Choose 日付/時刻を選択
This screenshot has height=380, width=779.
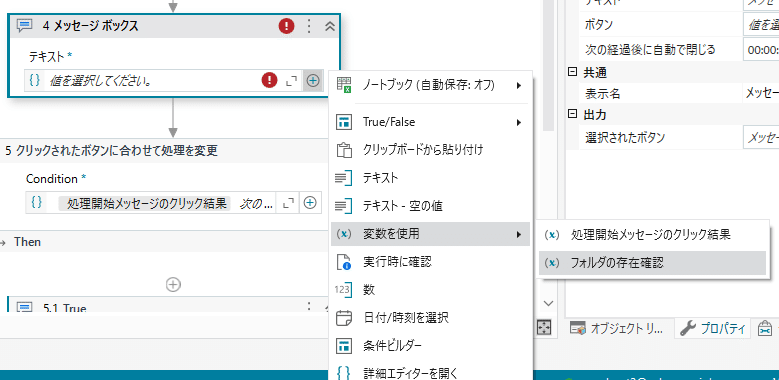[431, 317]
